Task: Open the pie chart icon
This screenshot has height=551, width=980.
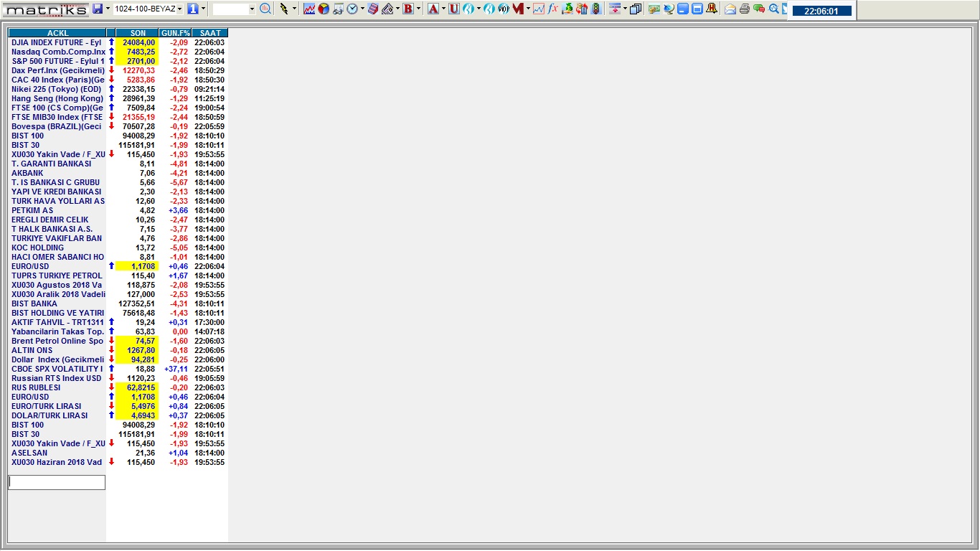Action: 324,9
